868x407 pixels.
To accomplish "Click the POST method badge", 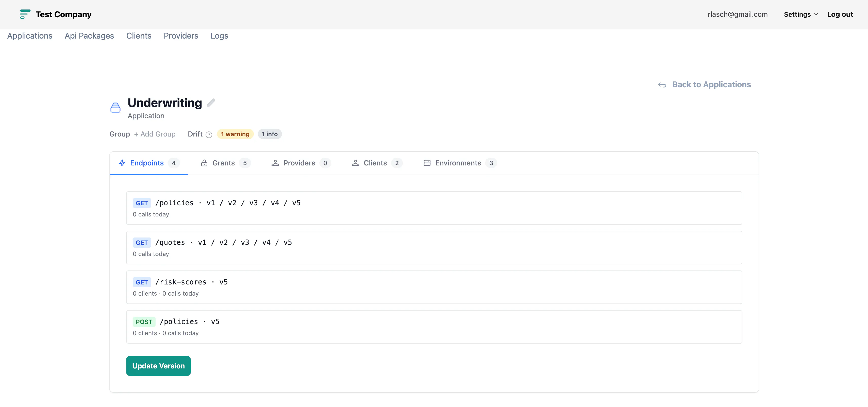I will tap(144, 322).
